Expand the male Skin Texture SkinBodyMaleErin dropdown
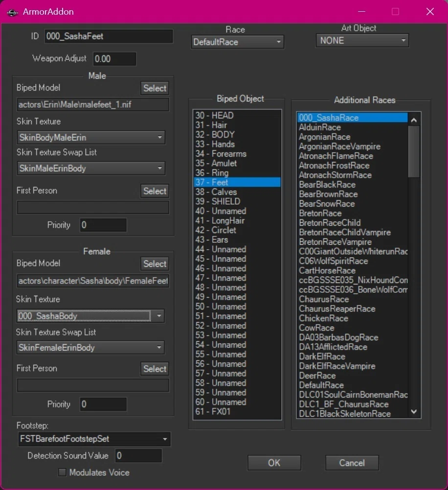This screenshot has width=448, height=490. (91, 138)
